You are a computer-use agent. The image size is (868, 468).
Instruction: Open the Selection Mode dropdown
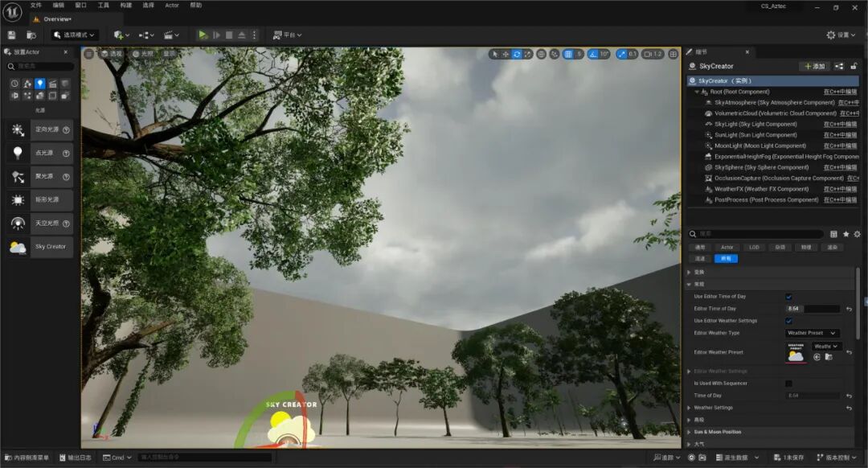point(74,35)
